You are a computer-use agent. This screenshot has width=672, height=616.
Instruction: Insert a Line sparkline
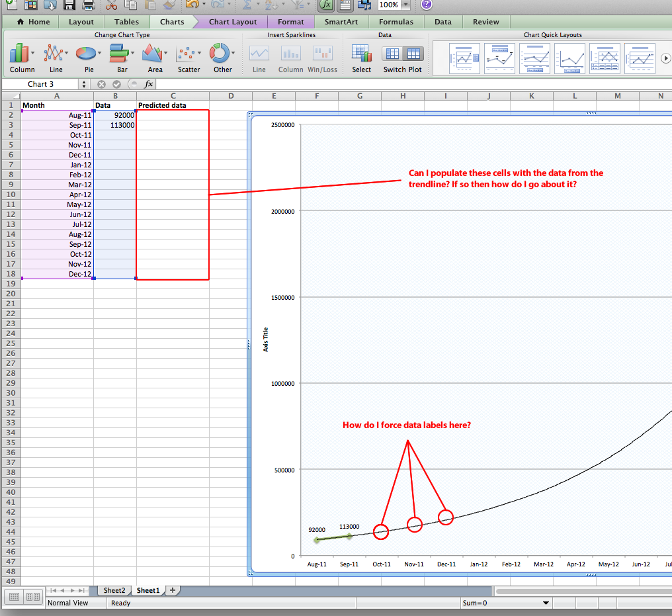(259, 54)
